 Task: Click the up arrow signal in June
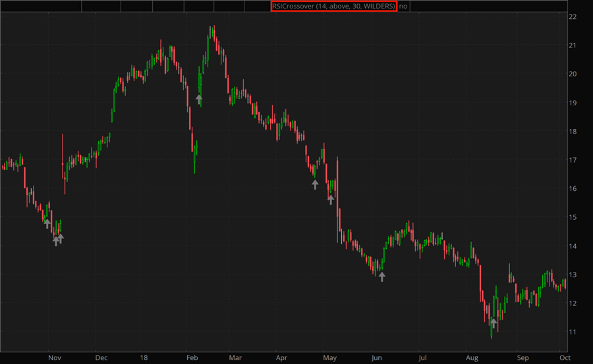click(x=381, y=276)
